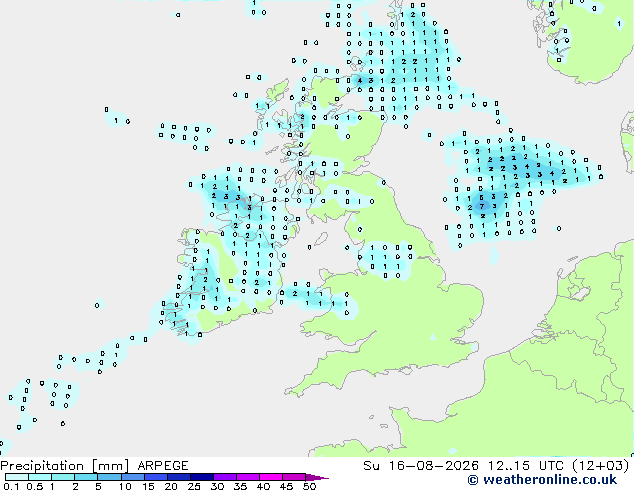Click magenta legend swatch between 40 and 45
Image resolution: width=634 pixels, height=490 pixels.
(x=271, y=477)
